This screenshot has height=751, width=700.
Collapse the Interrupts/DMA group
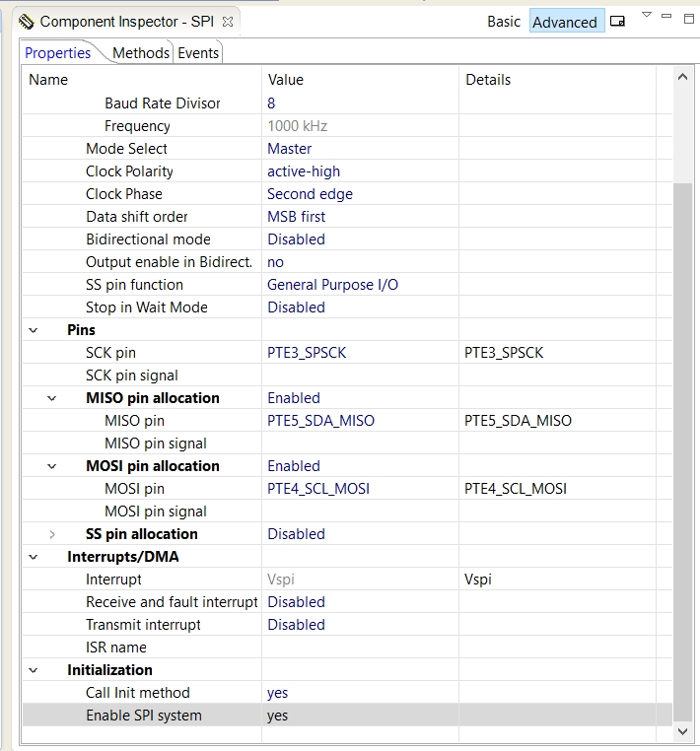pos(34,557)
